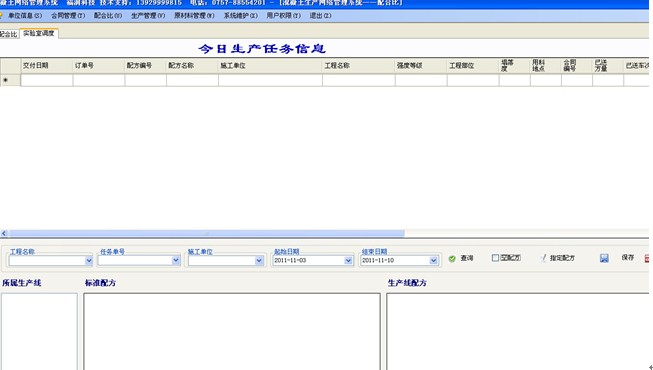Image resolution: width=653 pixels, height=370 pixels.
Task: Click the 强度等级 column header
Action: 421,66
